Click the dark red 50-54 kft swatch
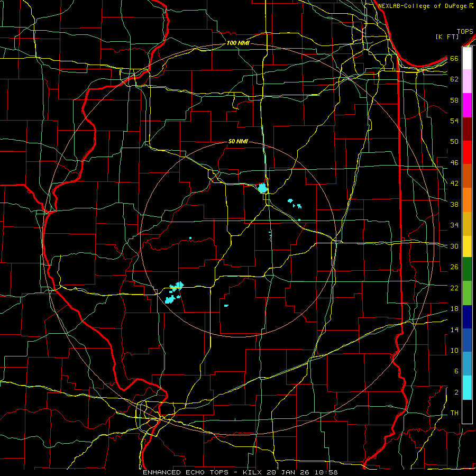476x476 pixels. pos(467,129)
